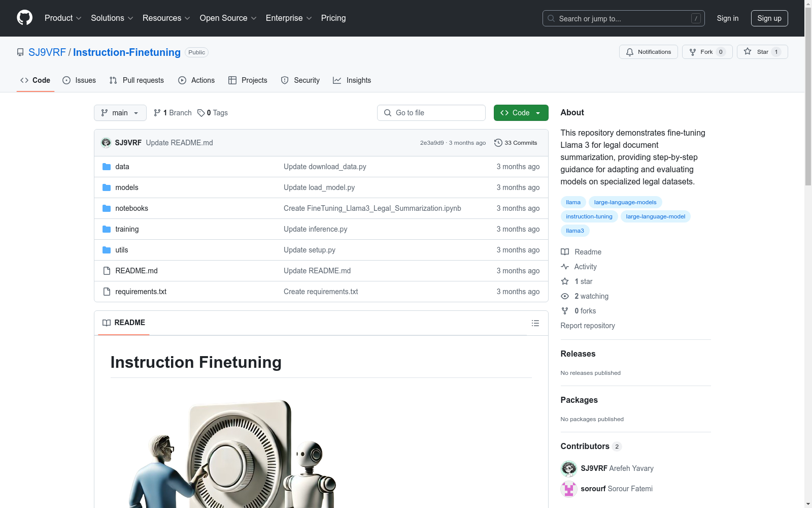Focus the Go to file input
Viewport: 812px width, 508px height.
431,113
